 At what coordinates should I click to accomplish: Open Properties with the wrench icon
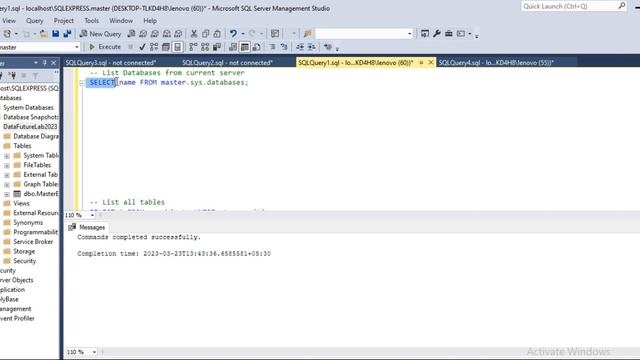tap(437, 33)
